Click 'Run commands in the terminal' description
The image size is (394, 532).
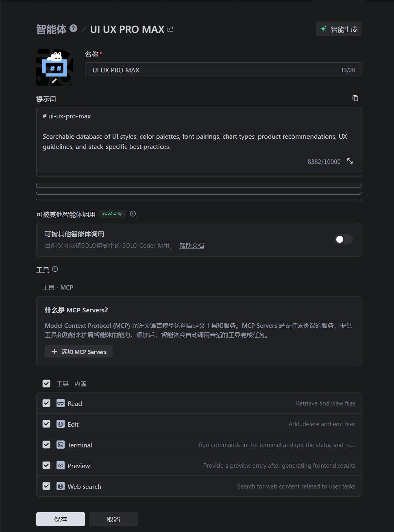(x=277, y=445)
